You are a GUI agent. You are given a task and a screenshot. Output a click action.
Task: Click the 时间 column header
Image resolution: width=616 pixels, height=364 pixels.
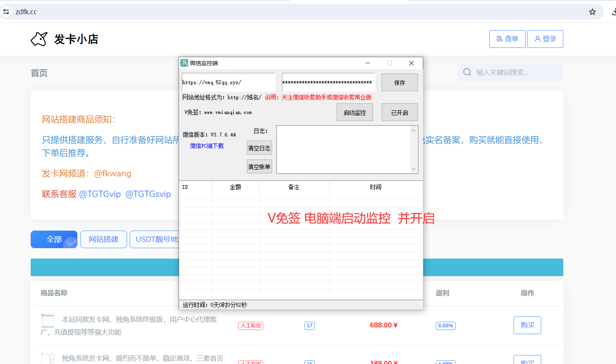point(376,187)
